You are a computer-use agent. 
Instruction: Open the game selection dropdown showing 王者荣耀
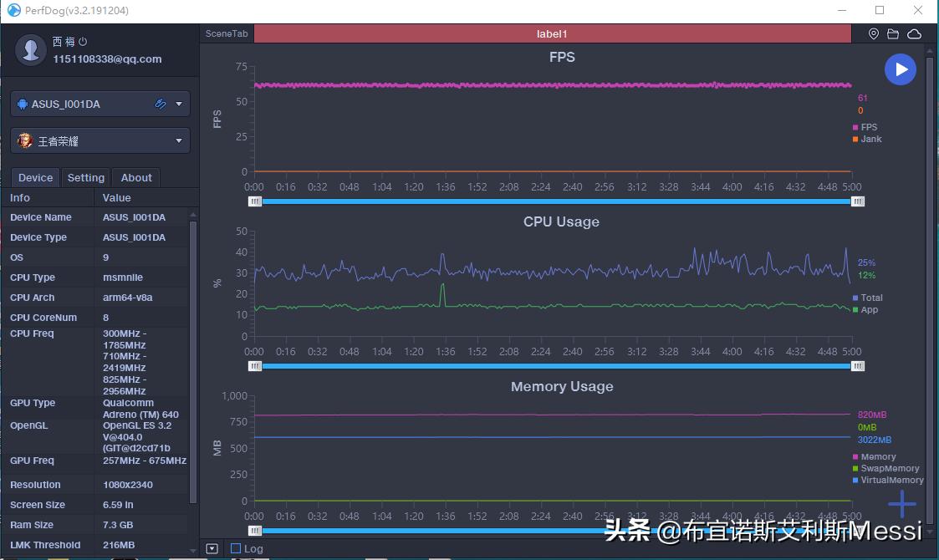click(x=100, y=140)
